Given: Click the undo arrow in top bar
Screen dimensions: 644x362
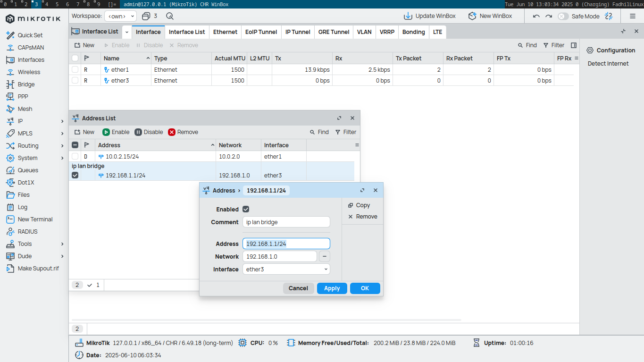Looking at the screenshot, I should click(536, 16).
